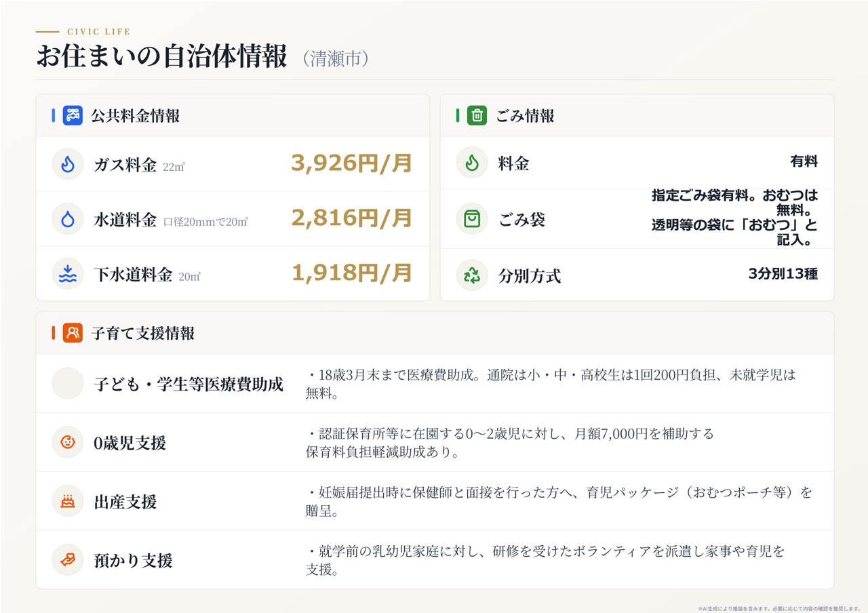Screen dimensions: 868x613
Task: Click the gas flame icon beside ガス料金
Action: (x=68, y=163)
